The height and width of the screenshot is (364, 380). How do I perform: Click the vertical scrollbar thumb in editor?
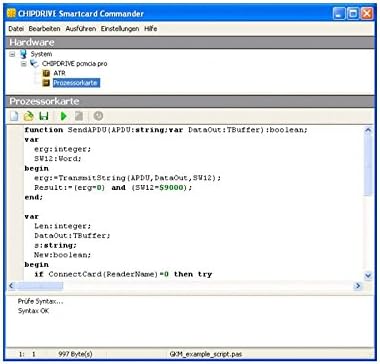click(368, 165)
